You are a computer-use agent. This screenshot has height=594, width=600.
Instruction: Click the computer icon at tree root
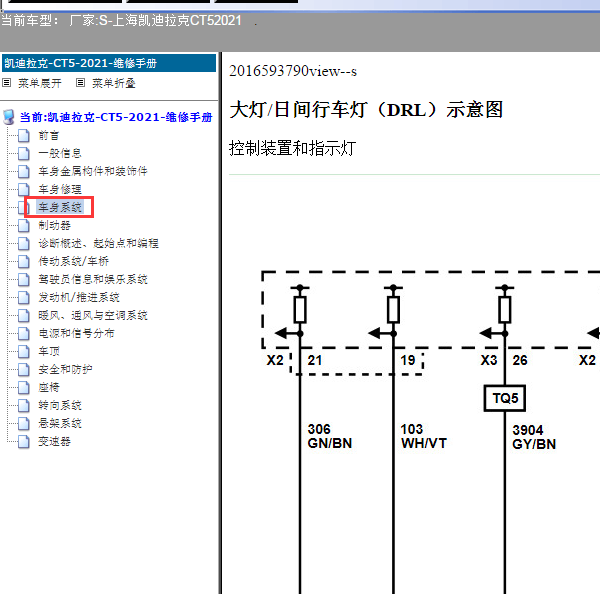(x=9, y=117)
